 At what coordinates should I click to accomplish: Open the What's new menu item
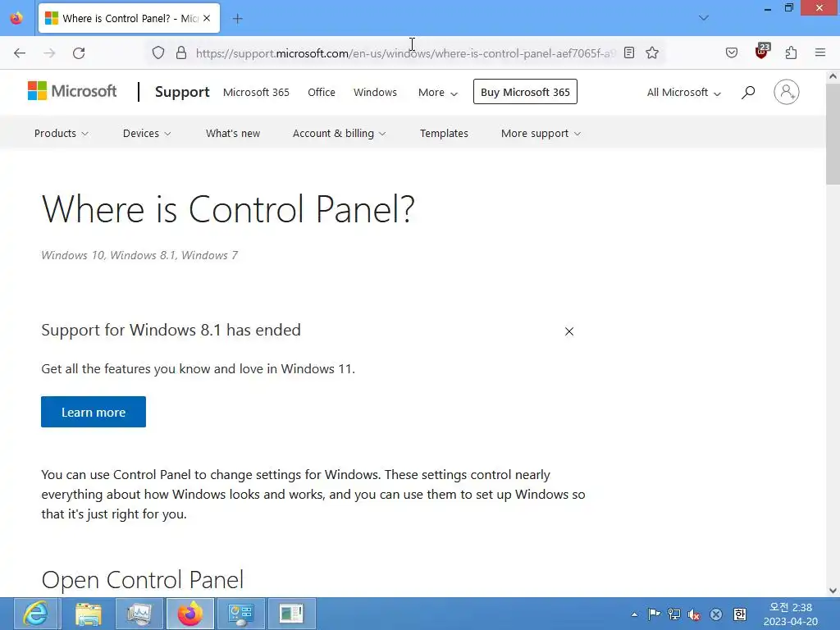(233, 134)
